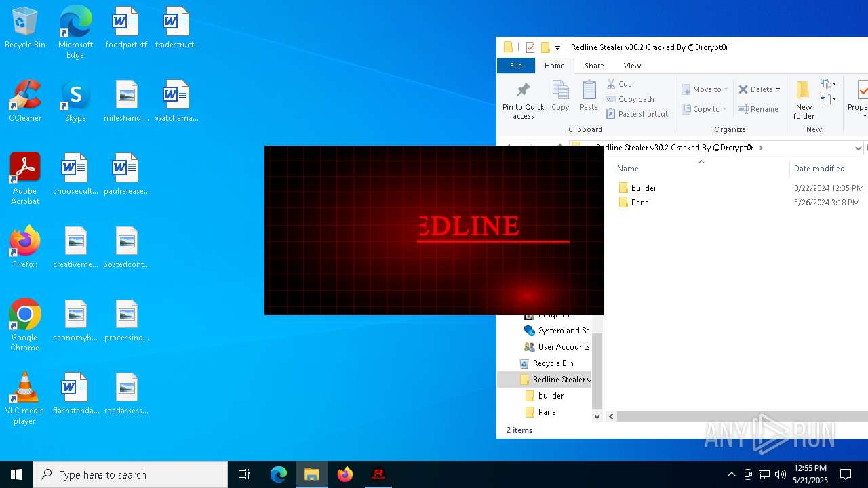Open Google Chrome desktop shortcut

pos(25,325)
